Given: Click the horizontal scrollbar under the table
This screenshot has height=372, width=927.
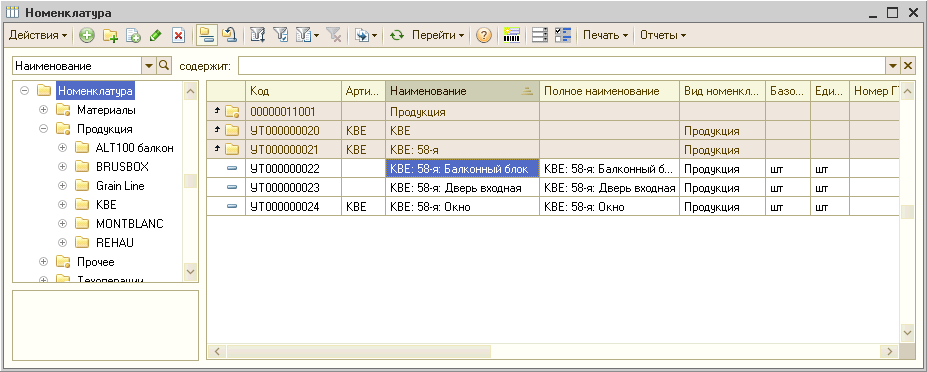Looking at the screenshot, I should [x=553, y=351].
